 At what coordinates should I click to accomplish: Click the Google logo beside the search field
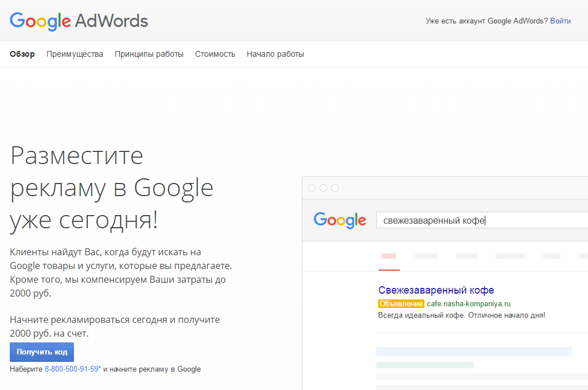(x=340, y=220)
